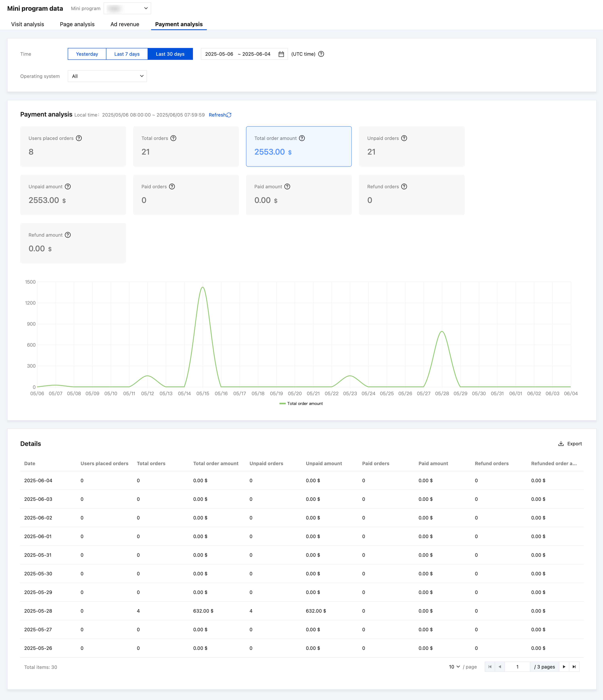603x700 pixels.
Task: Open the items per page dropdown
Action: pos(454,667)
